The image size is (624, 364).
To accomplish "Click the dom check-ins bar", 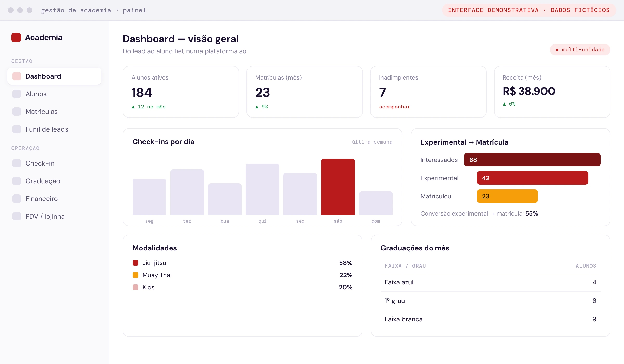I will point(376,203).
